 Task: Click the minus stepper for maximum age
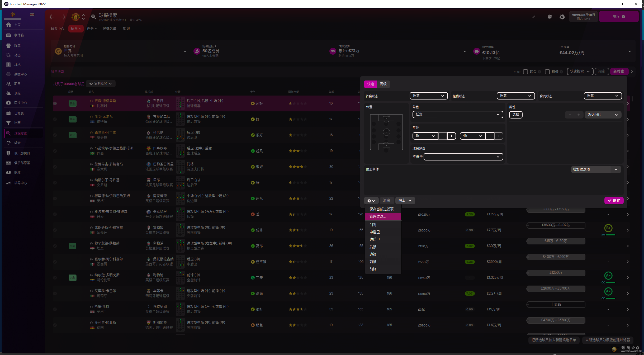(x=490, y=136)
